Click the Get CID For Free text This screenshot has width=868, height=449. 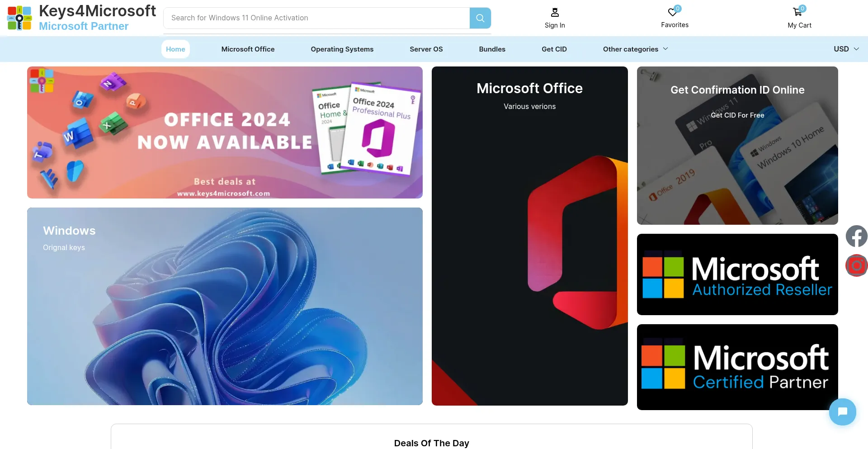tap(737, 115)
